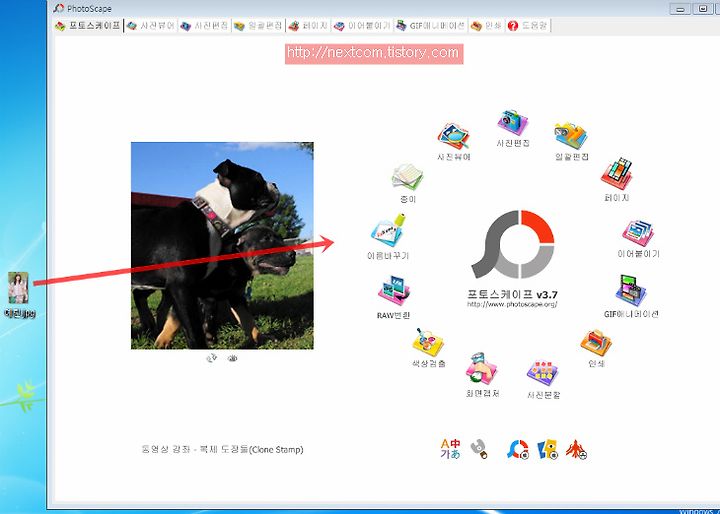Switch to the 인쇄 tab
The height and width of the screenshot is (514, 720).
coord(486,26)
